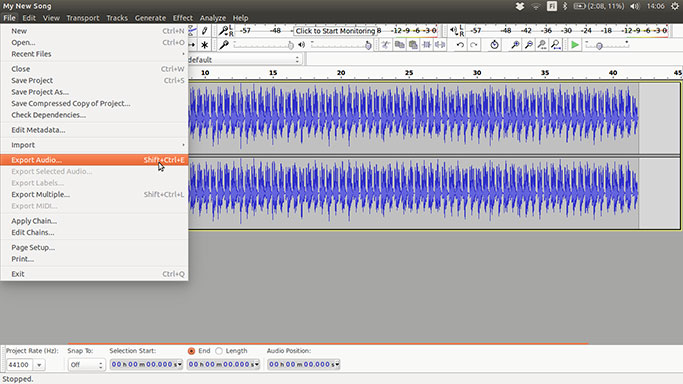Open the Dropbox tray icon
This screenshot has width=683, height=384.
[x=519, y=6]
